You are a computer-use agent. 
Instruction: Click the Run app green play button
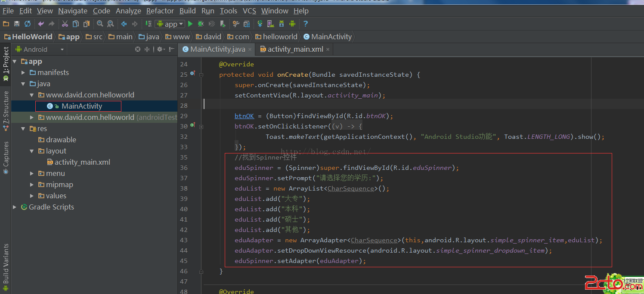pos(190,24)
